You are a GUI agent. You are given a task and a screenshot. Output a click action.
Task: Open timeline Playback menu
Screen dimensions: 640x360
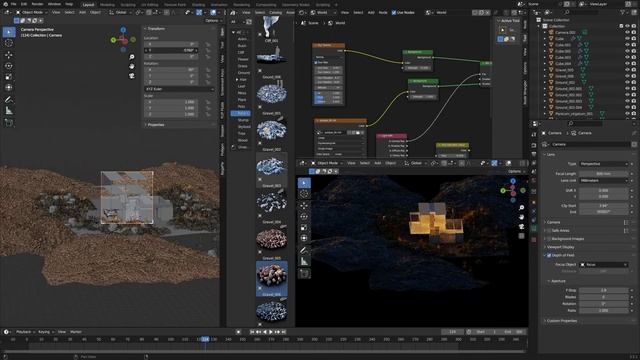tap(25, 332)
